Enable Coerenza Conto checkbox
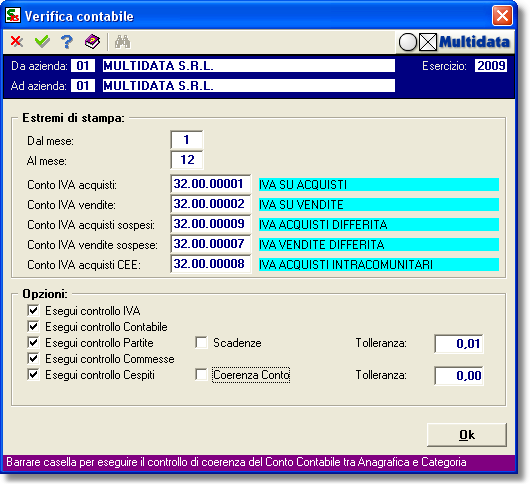 pyautogui.click(x=201, y=374)
